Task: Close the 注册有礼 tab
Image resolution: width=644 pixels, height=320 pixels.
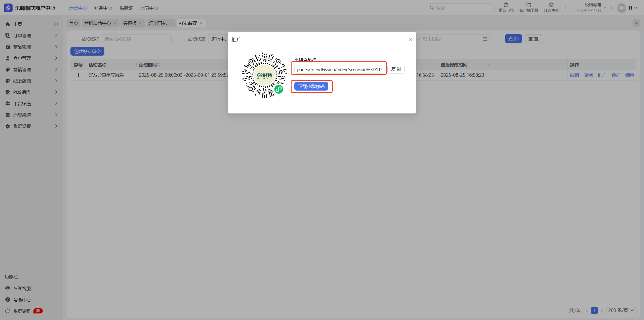Action: (171, 23)
